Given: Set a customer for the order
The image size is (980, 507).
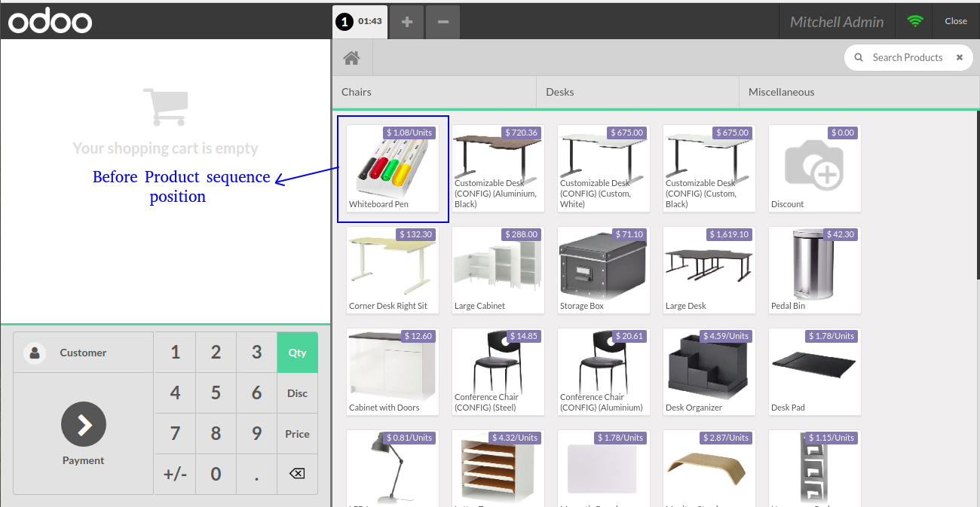Looking at the screenshot, I should point(84,353).
